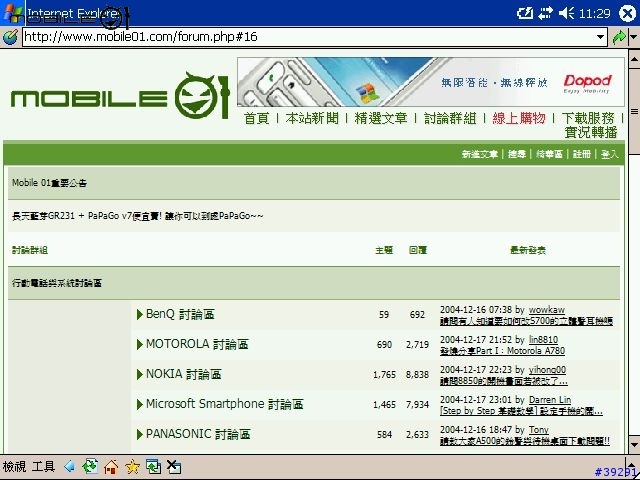Image resolution: width=640 pixels, height=480 pixels.
Task: Click the triangle beside Microsoft Smartphone 討論區
Action: tap(140, 404)
